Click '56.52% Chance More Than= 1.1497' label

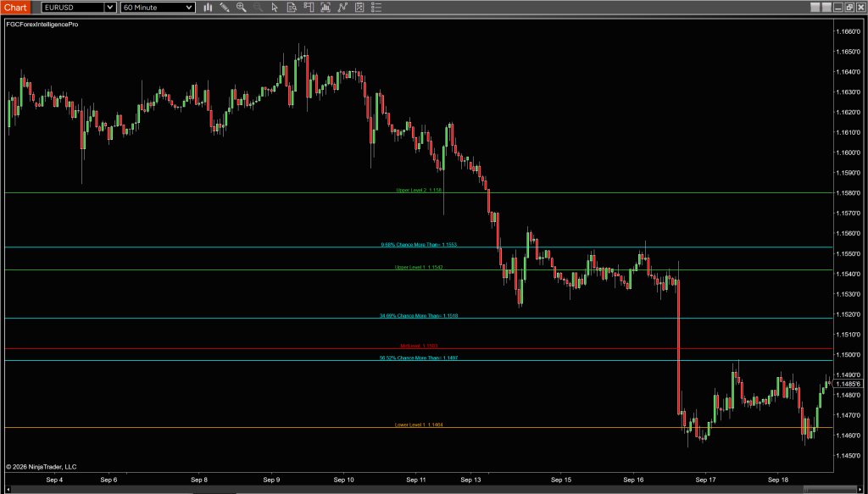[x=419, y=358]
